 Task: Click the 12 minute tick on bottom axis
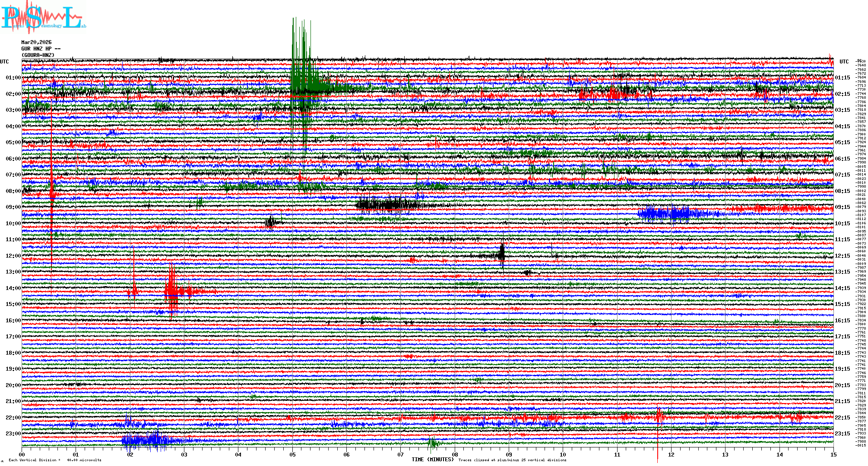[x=671, y=455]
